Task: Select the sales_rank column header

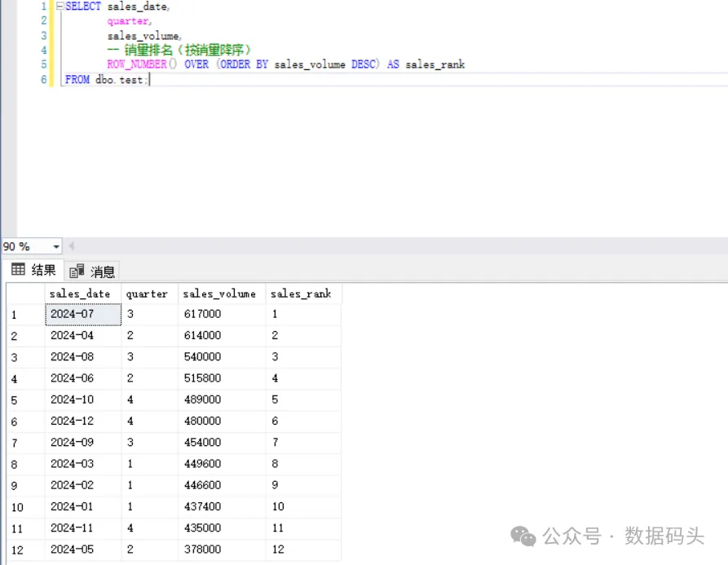Action: (303, 294)
